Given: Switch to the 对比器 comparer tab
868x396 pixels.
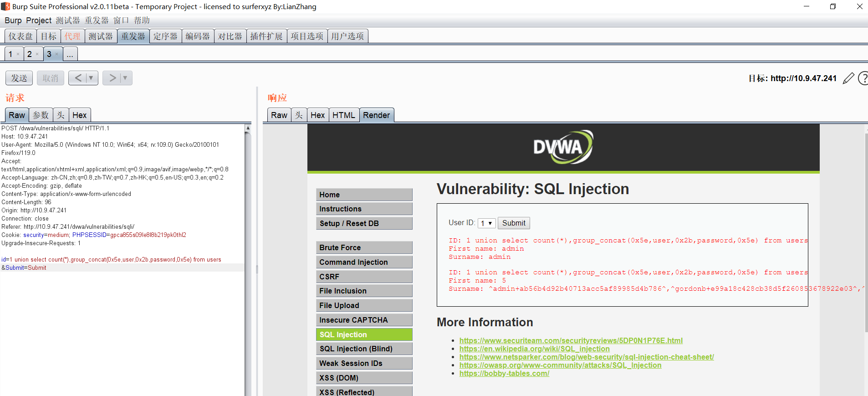Looking at the screenshot, I should coord(230,36).
